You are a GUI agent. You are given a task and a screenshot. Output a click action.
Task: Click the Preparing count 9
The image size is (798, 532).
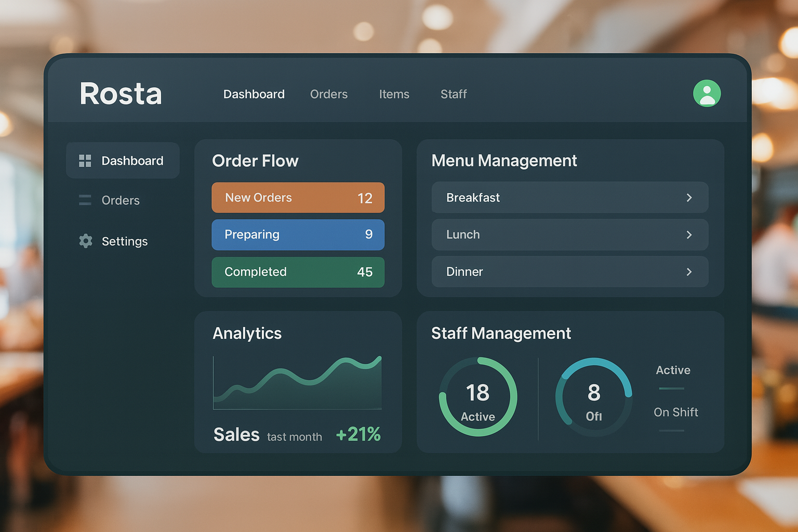point(369,234)
